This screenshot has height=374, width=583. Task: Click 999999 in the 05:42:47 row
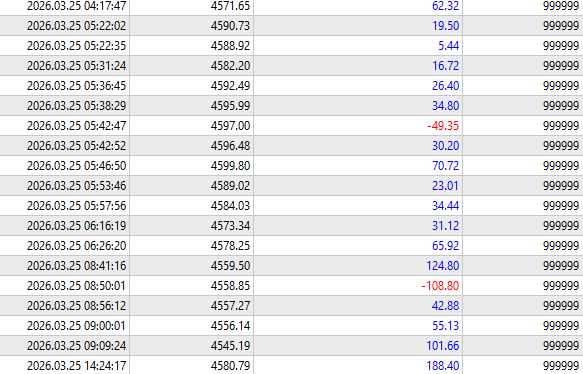(561, 126)
